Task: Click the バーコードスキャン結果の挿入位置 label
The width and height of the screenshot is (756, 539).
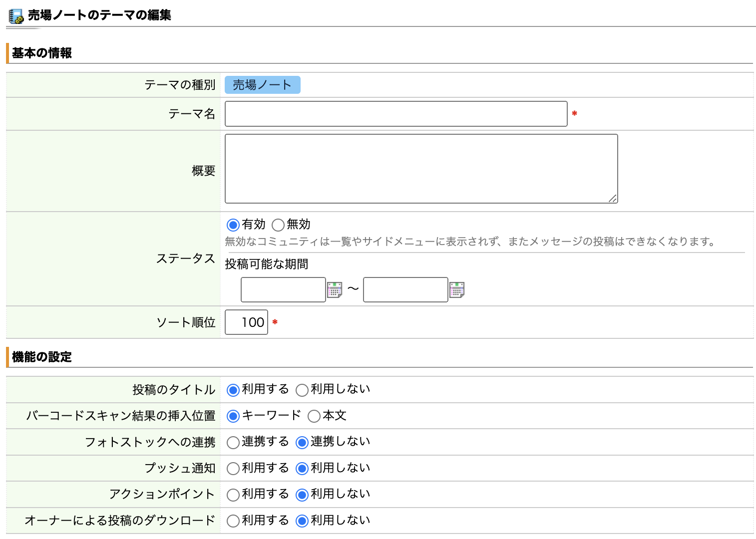Action: click(121, 416)
